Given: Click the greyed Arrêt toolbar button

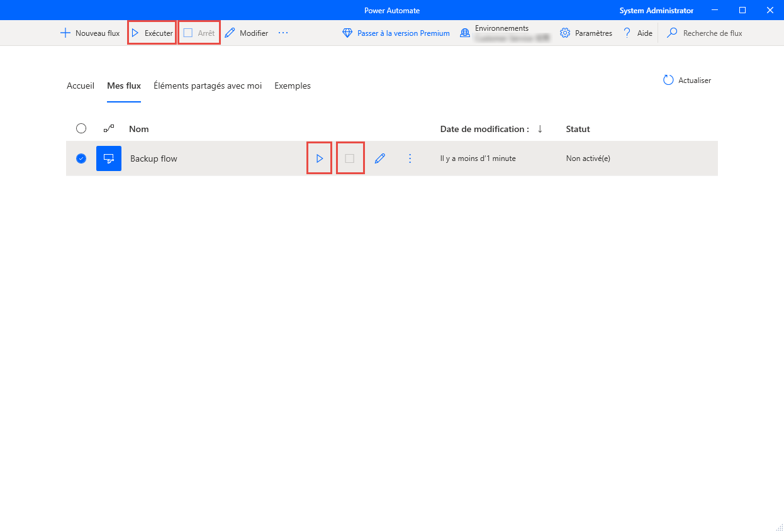Looking at the screenshot, I should pyautogui.click(x=199, y=33).
